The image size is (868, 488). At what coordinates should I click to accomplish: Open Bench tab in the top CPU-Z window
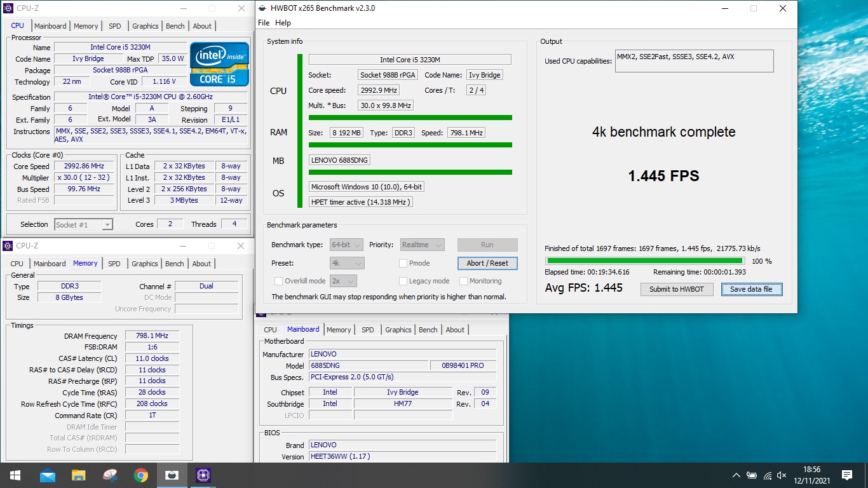point(175,26)
